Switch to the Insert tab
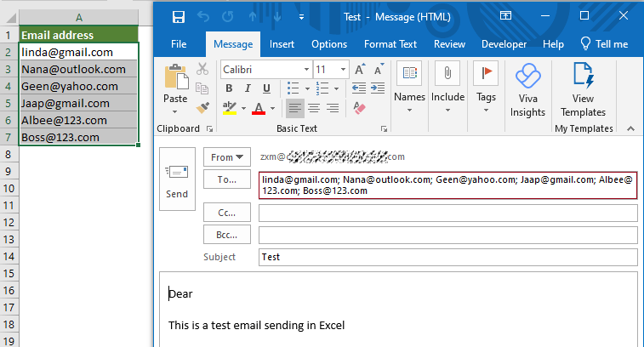The width and height of the screenshot is (644, 347). point(282,44)
